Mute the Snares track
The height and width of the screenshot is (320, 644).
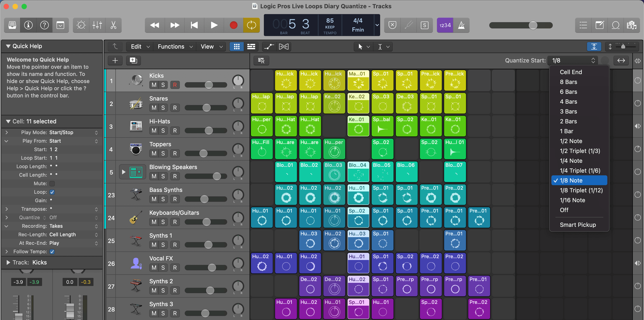coord(154,108)
